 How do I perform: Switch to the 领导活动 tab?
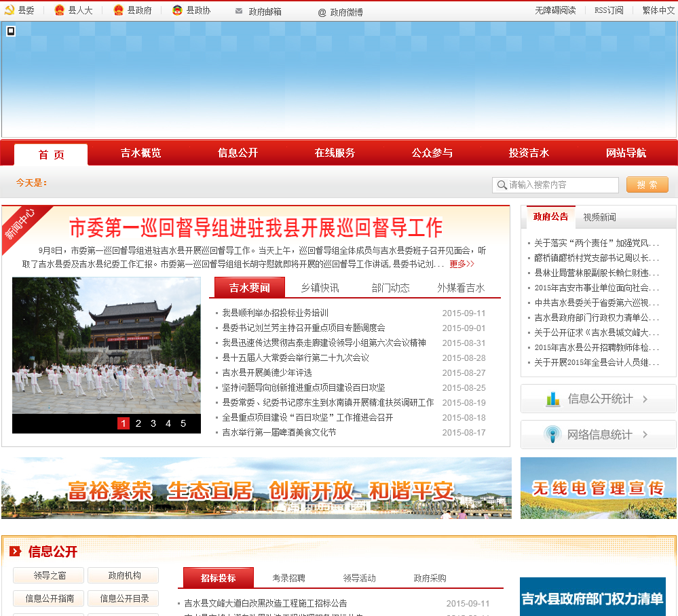359,579
